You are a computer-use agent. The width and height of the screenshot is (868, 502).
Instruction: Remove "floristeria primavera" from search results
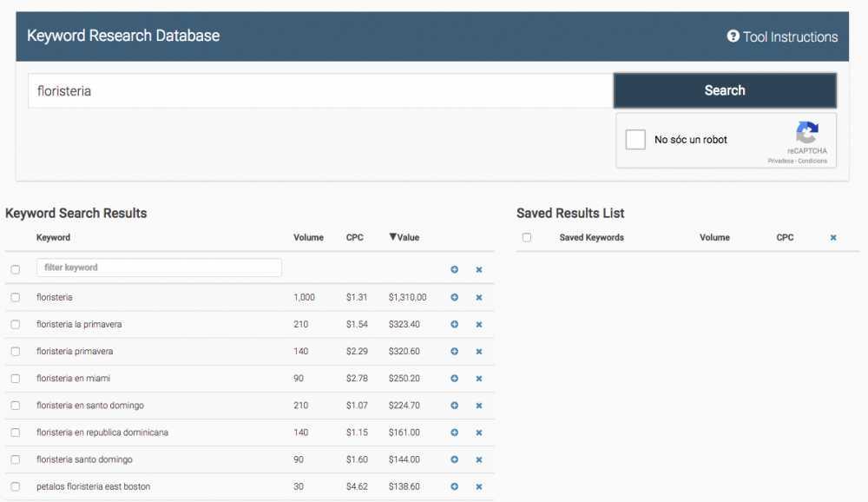[478, 351]
